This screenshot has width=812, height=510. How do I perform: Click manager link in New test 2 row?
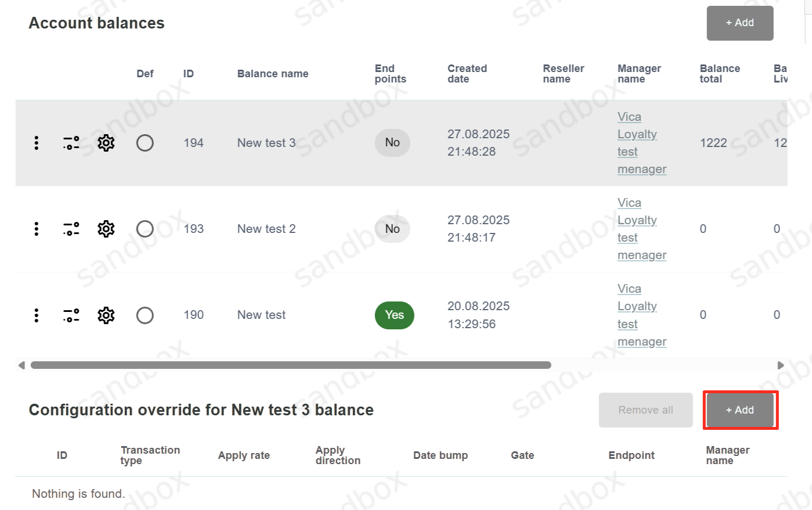pyautogui.click(x=637, y=229)
